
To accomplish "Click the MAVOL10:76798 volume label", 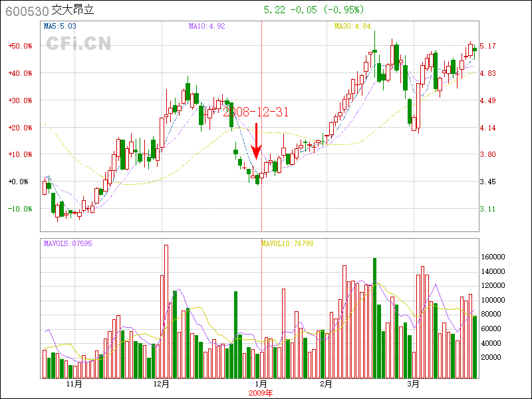I will point(287,243).
